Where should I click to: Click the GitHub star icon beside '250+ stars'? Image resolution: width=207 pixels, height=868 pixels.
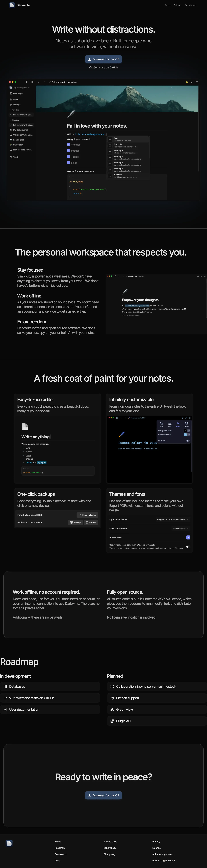click(x=90, y=67)
